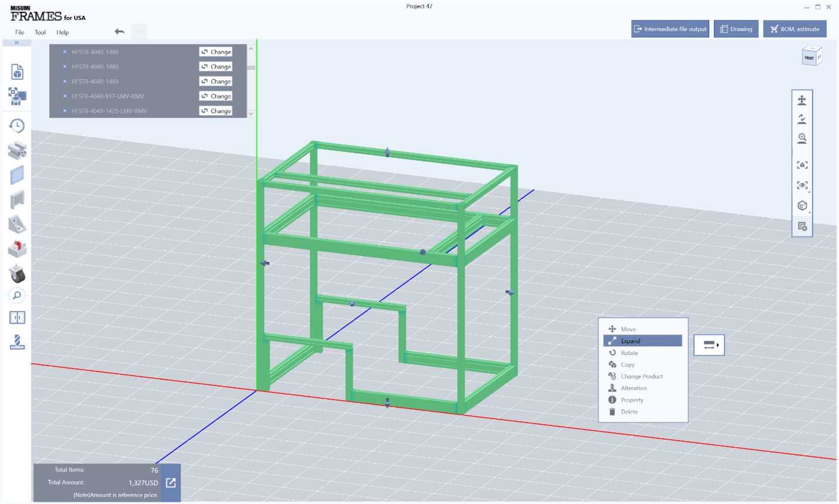Click top expand arrow handle on frame
839x504 pixels.
coord(387,153)
